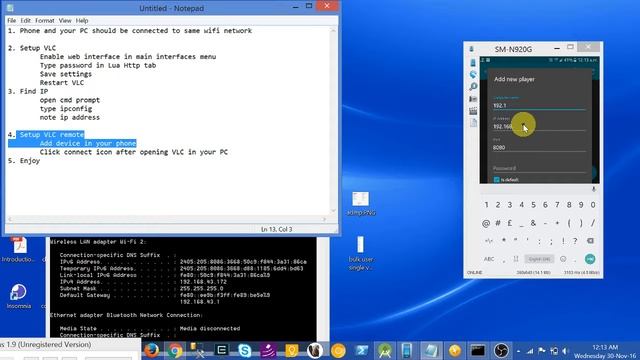This screenshot has width=640, height=360.
Task: Tap the 0 key on phone keyboard
Action: (593, 205)
